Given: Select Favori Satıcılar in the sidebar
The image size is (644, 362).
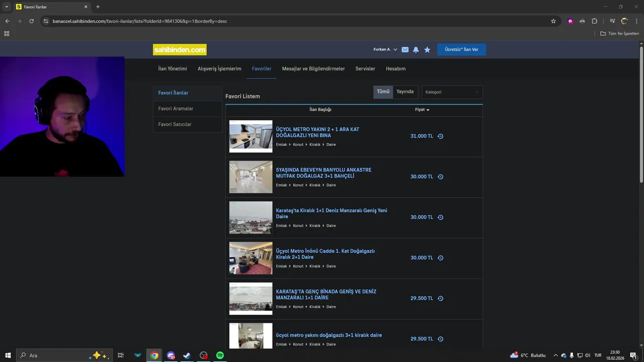Looking at the screenshot, I should click(x=188, y=124).
